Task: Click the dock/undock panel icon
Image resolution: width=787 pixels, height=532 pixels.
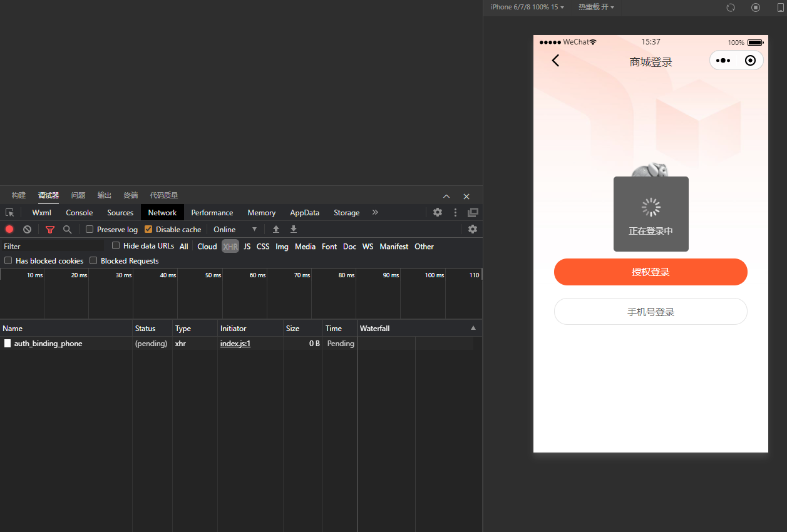Action: point(473,213)
